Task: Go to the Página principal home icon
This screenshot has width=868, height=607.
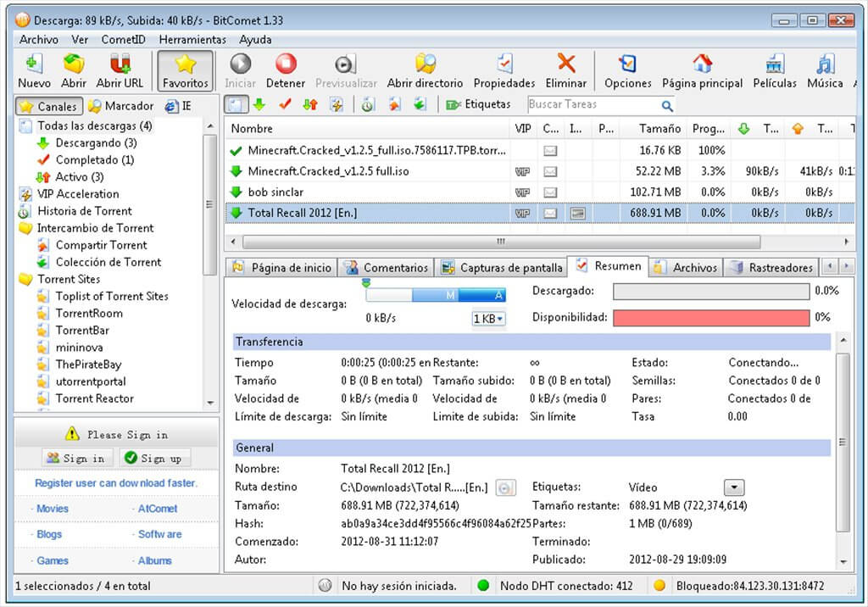Action: point(702,64)
